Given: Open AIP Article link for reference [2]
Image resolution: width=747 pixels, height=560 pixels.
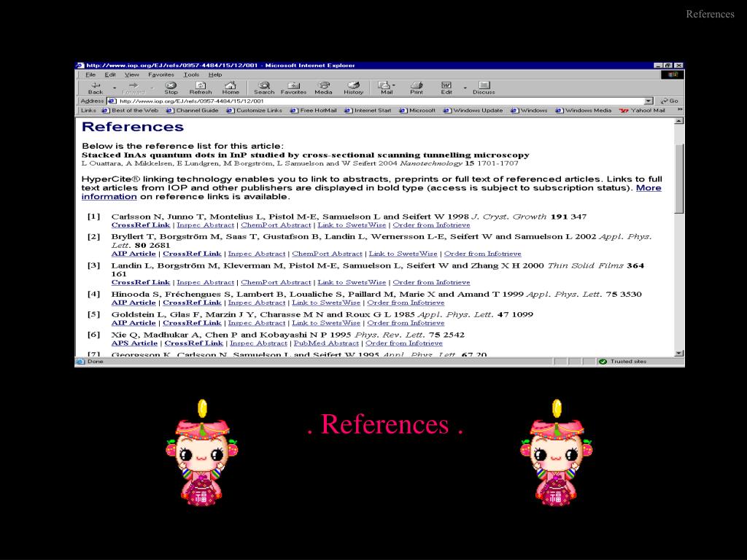Looking at the screenshot, I should [133, 254].
